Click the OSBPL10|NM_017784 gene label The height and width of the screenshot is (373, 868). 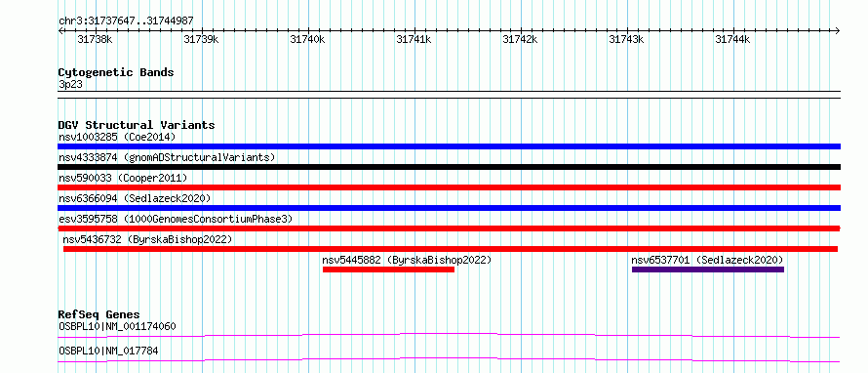(108, 351)
